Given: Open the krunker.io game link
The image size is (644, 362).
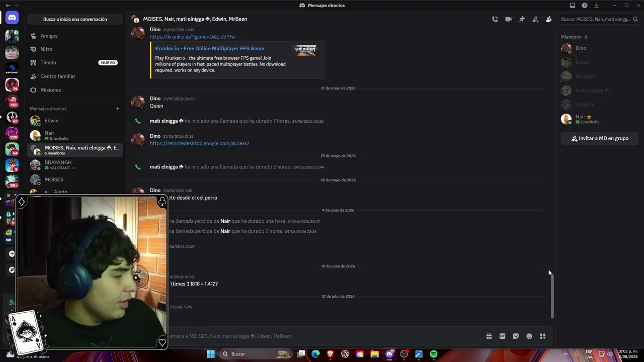Looking at the screenshot, I should [x=192, y=37].
